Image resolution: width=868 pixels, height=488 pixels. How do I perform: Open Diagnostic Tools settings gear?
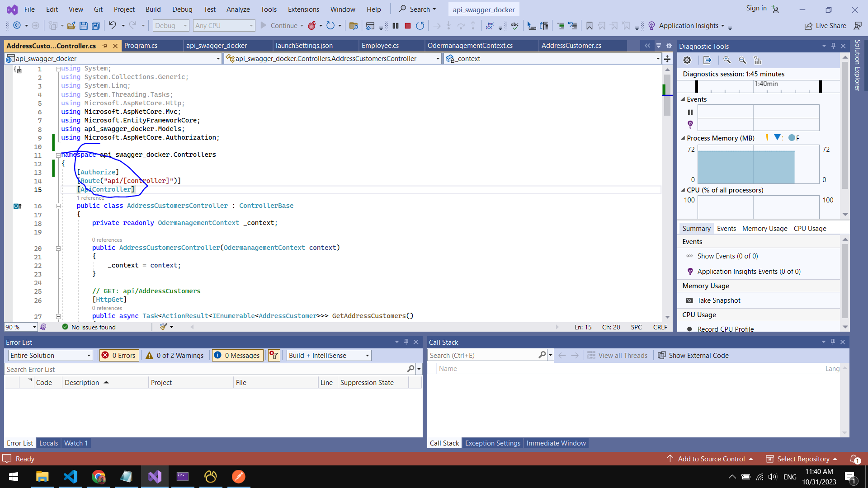687,60
